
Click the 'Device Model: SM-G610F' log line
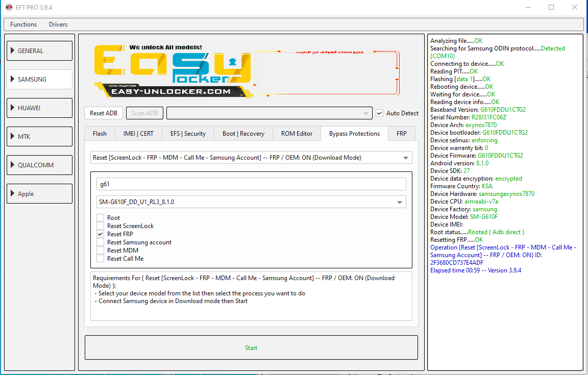[x=464, y=217]
